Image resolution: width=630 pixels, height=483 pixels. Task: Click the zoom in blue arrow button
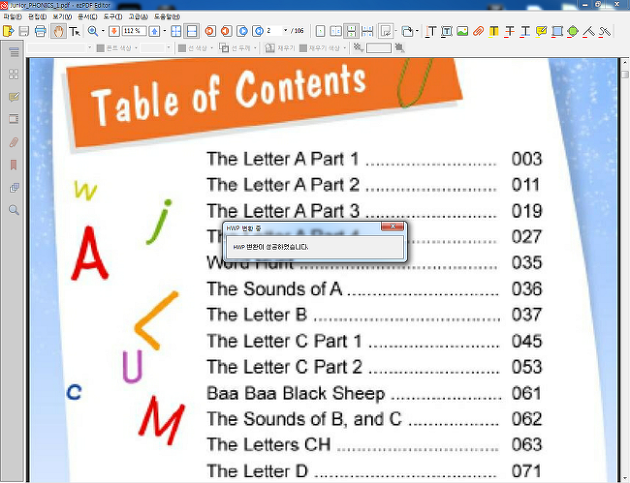[154, 31]
